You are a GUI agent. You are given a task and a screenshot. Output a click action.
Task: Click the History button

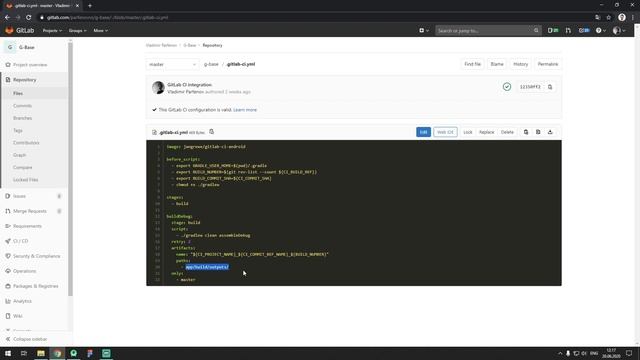tap(520, 64)
